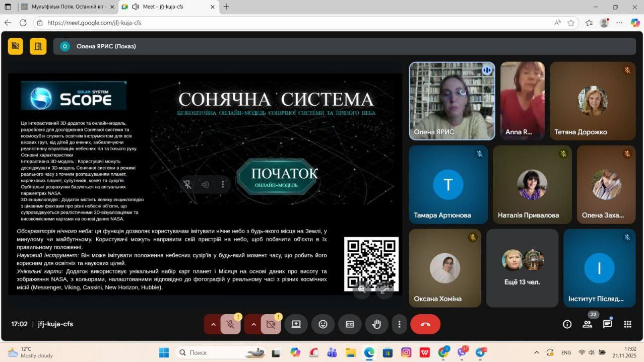Raise your hand in the meeting
644x362 pixels.
coord(376,325)
